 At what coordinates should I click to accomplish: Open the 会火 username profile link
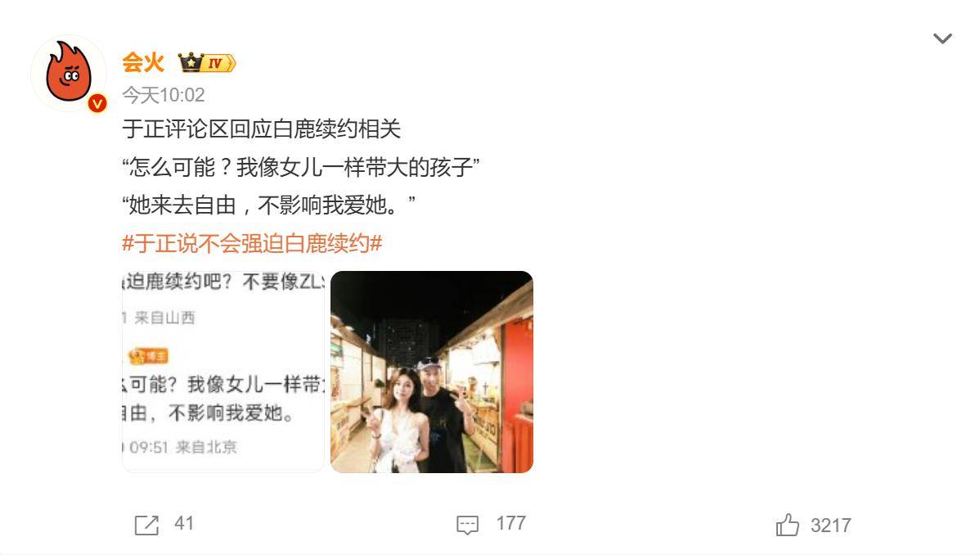click(x=143, y=62)
